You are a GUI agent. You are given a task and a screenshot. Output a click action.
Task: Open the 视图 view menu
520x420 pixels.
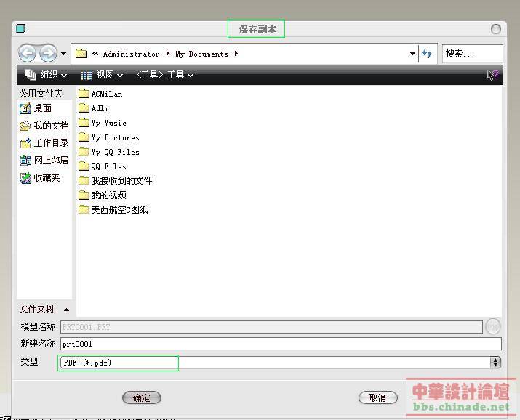coord(102,75)
